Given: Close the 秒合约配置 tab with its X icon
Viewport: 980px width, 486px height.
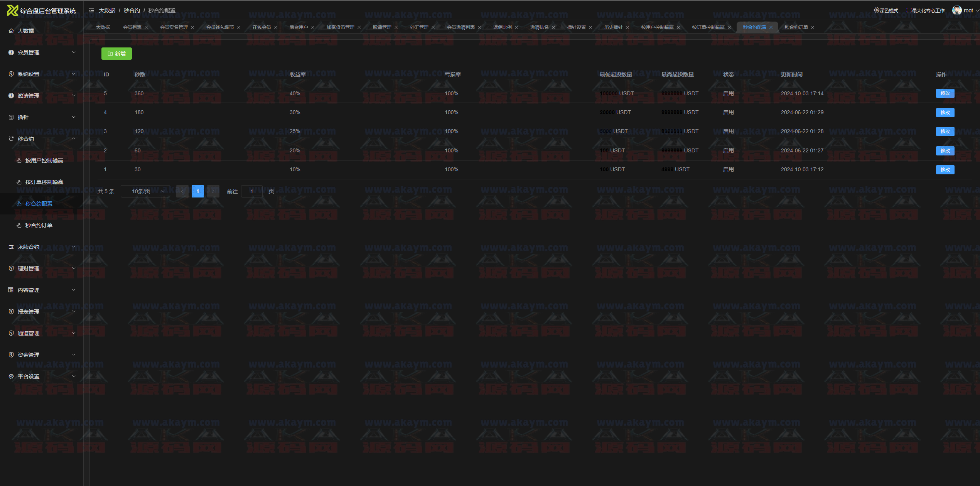Looking at the screenshot, I should 771,27.
